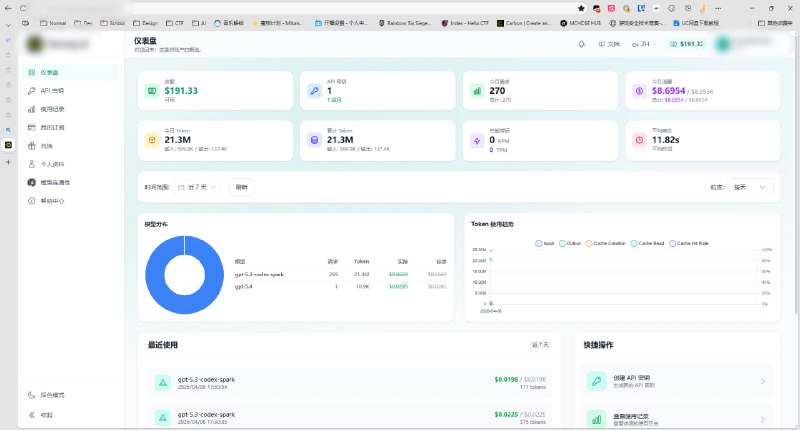
Task: Toggle the Cache Hit Rate legend item
Action: coord(688,243)
